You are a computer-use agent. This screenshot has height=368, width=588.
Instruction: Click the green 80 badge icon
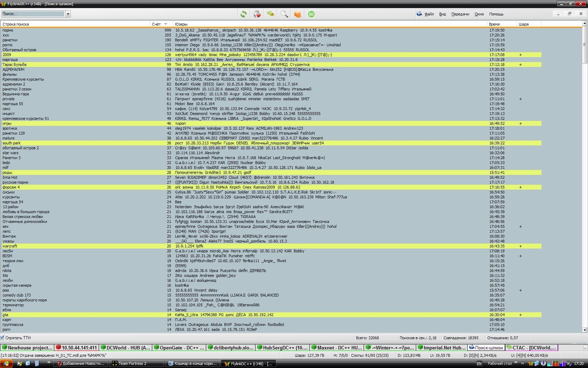311,14
